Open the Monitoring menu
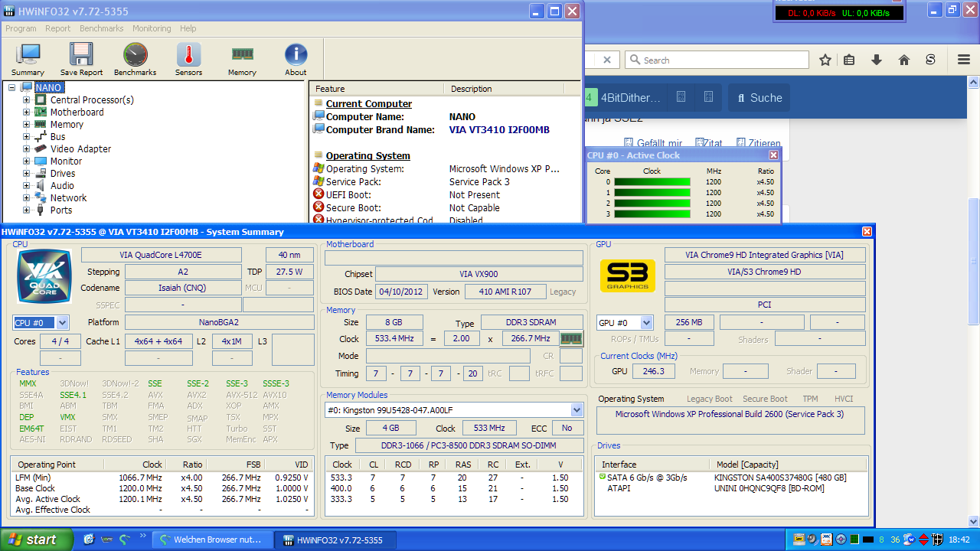This screenshot has height=551, width=980. tap(152, 28)
